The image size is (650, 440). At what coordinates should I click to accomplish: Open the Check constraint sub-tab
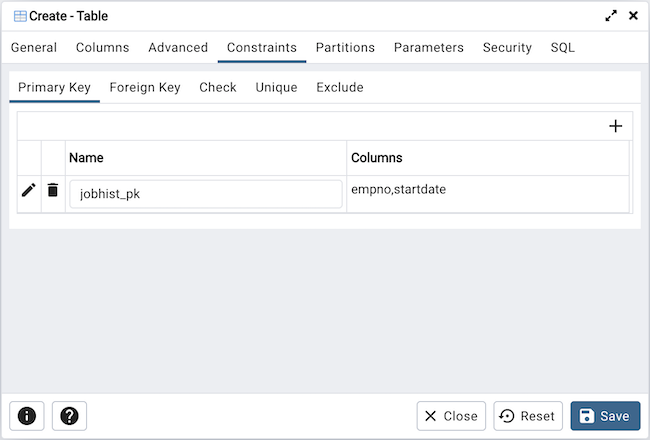(x=218, y=87)
